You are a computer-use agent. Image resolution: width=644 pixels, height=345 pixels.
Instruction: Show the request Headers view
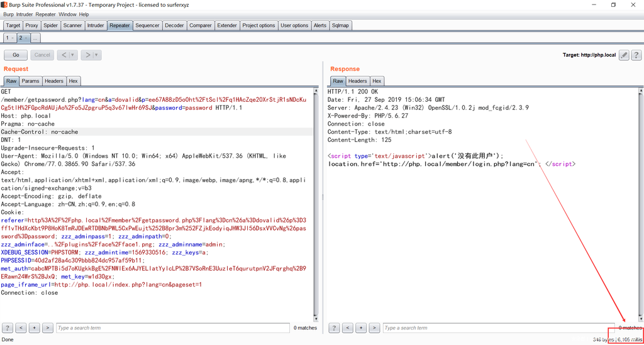54,81
